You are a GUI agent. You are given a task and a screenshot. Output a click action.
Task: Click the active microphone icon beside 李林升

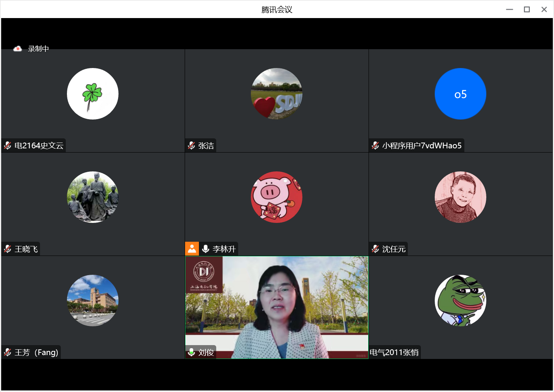coord(206,249)
